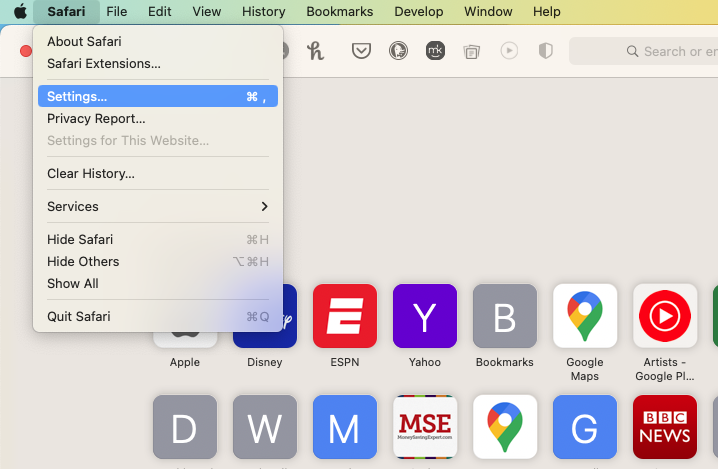This screenshot has height=469, width=718.
Task: Open the G Google favorite tile
Action: (585, 427)
